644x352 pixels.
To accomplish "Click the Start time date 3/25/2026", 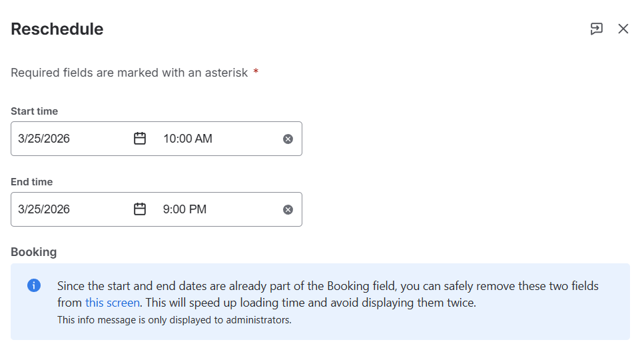I will [x=44, y=139].
